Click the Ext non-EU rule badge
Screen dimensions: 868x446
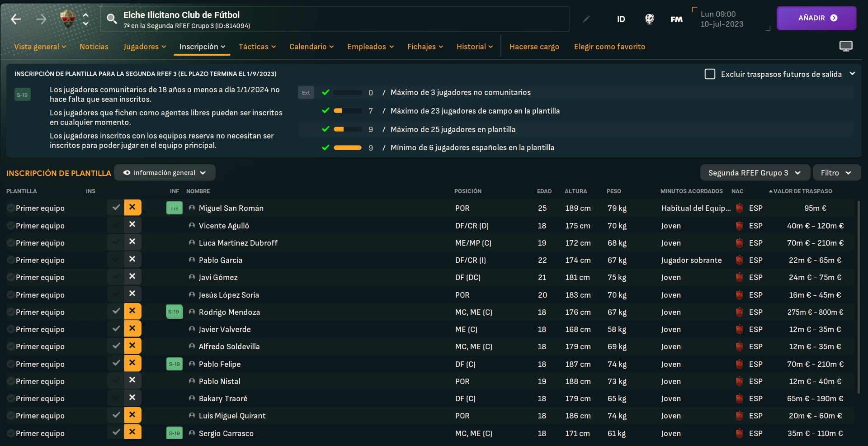pyautogui.click(x=306, y=93)
